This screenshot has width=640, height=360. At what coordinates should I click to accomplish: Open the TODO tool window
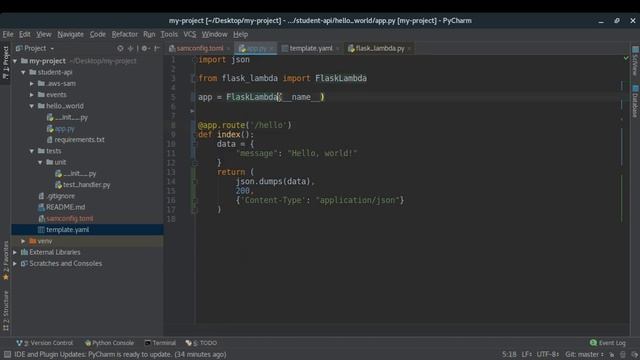coord(201,343)
